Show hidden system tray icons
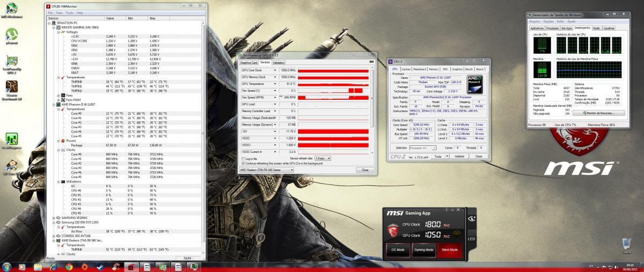The width and height of the screenshot is (644, 272). (598, 267)
